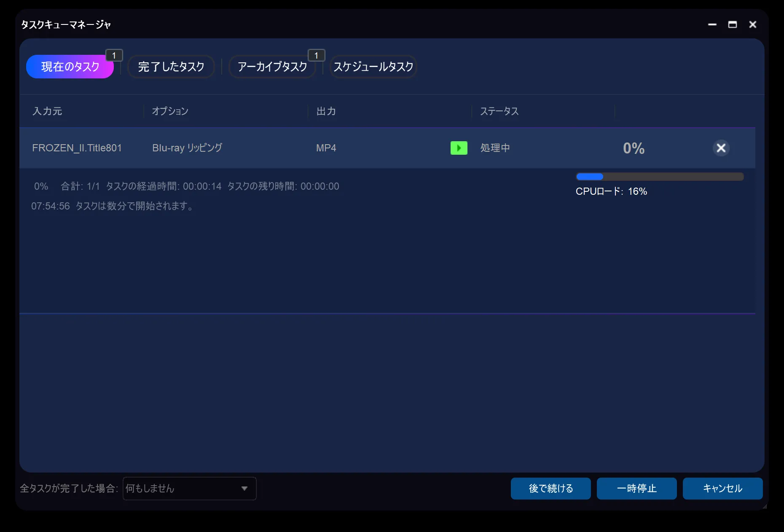Click the window resize grip icon

click(x=765, y=507)
